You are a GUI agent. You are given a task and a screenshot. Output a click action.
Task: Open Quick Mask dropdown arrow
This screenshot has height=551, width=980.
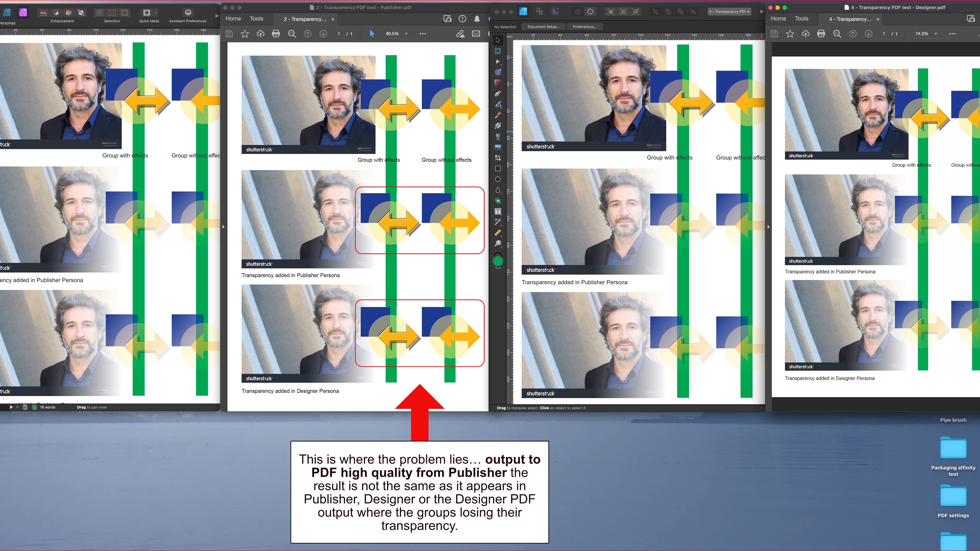tap(156, 12)
